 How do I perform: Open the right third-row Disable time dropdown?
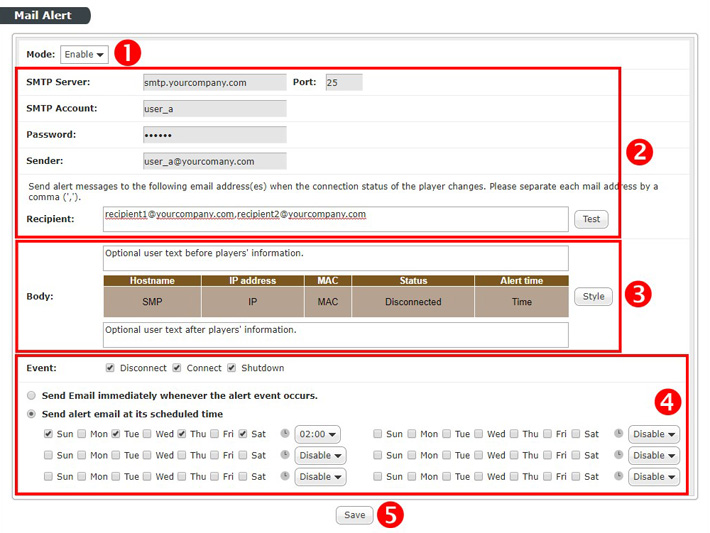[x=654, y=476]
